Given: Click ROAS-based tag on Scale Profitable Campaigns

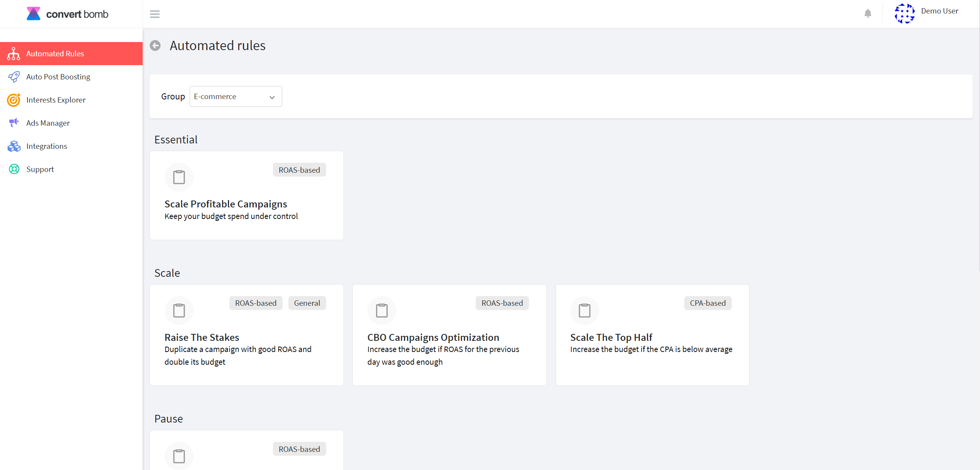Looking at the screenshot, I should point(299,170).
